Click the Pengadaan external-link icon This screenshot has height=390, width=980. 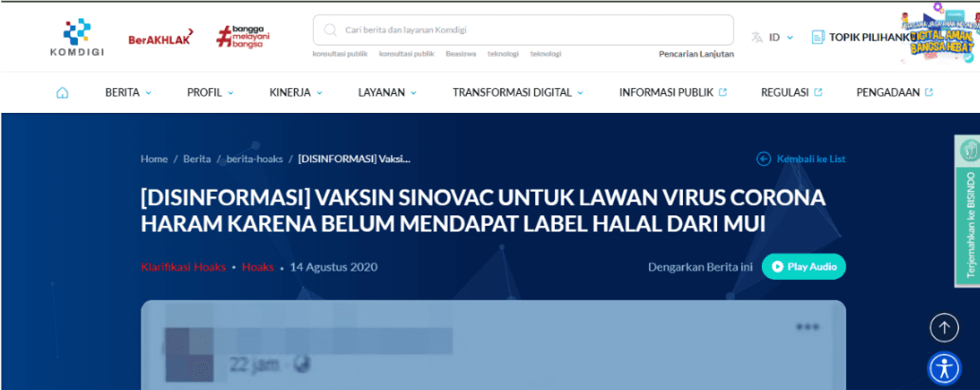click(x=929, y=92)
